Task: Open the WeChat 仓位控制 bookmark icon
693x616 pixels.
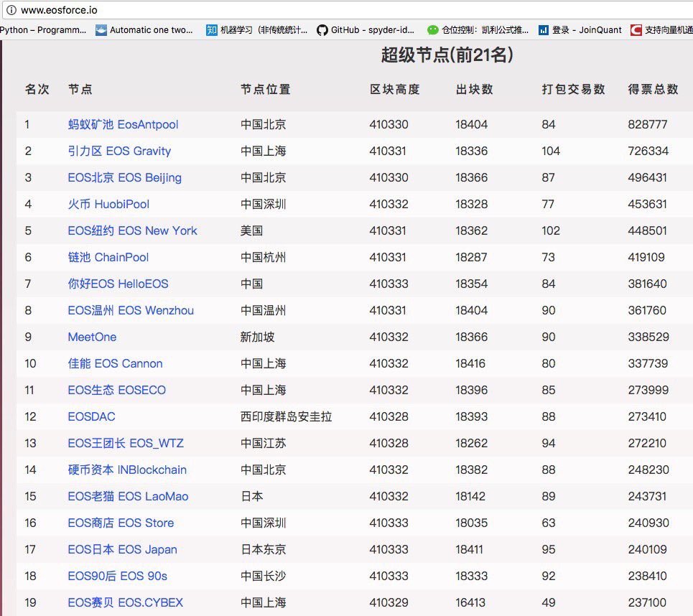Action: [433, 30]
